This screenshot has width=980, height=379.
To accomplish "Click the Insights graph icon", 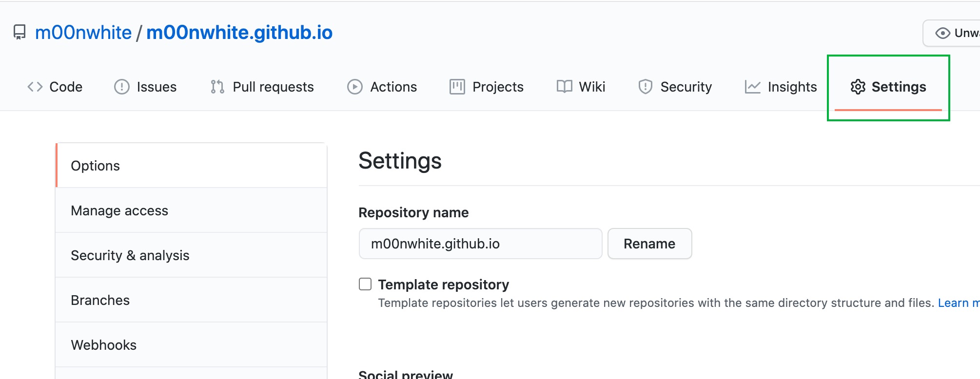I will pos(753,87).
